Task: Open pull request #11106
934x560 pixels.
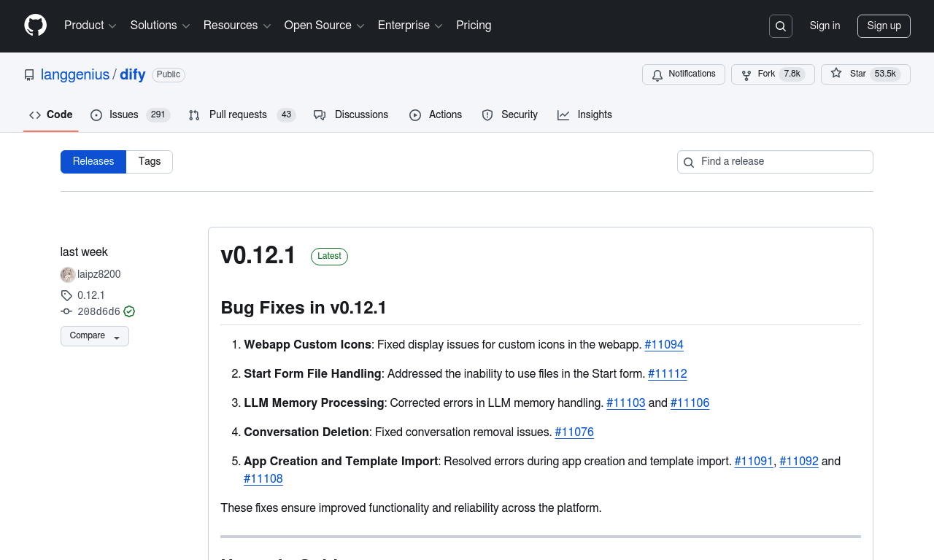Action: (690, 403)
